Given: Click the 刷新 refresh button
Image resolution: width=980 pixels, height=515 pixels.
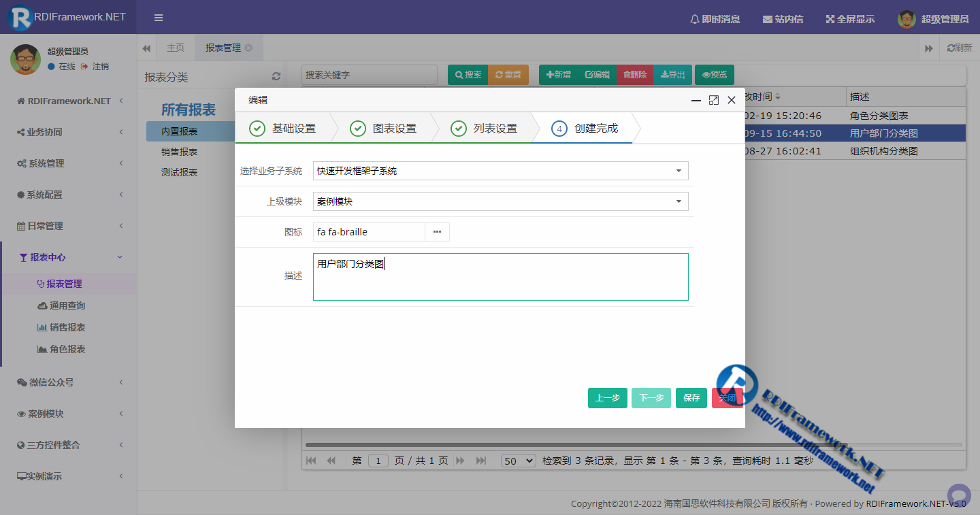Looking at the screenshot, I should (960, 48).
